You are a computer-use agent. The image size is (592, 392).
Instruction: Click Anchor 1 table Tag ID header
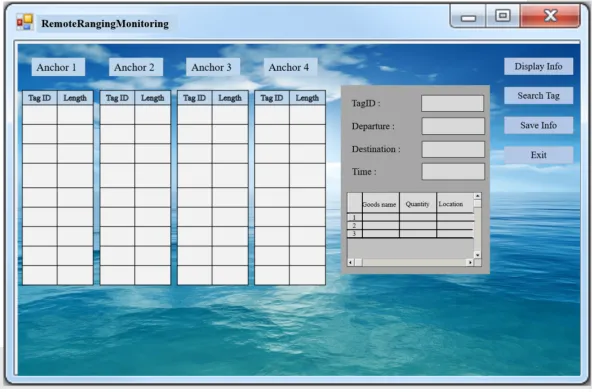click(x=40, y=98)
